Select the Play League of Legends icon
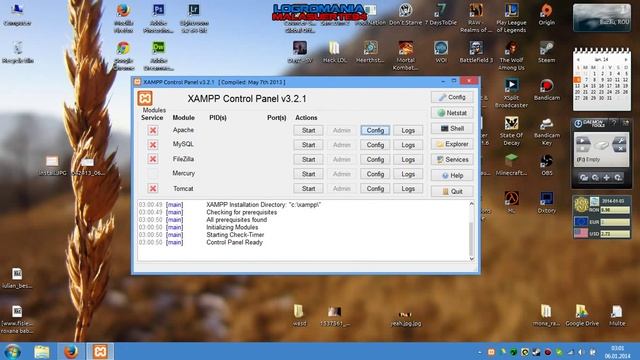This screenshot has height=360, width=640. [511, 18]
